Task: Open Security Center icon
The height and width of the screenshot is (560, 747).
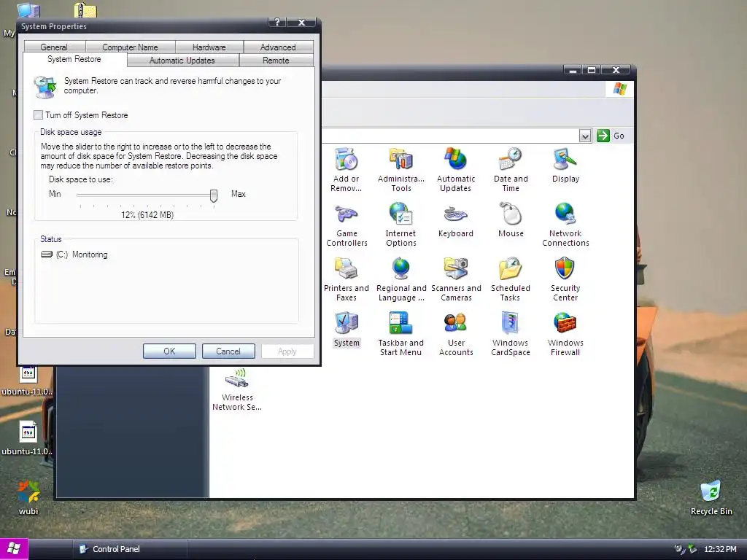Action: point(565,279)
